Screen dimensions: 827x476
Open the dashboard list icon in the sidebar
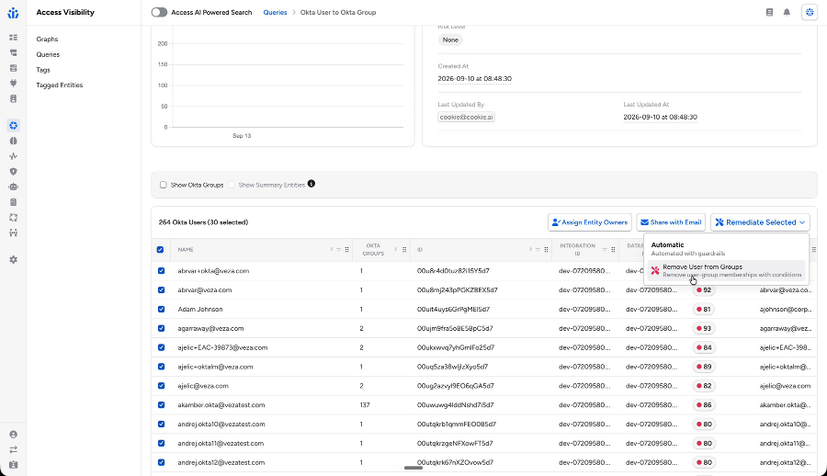[x=13, y=37]
